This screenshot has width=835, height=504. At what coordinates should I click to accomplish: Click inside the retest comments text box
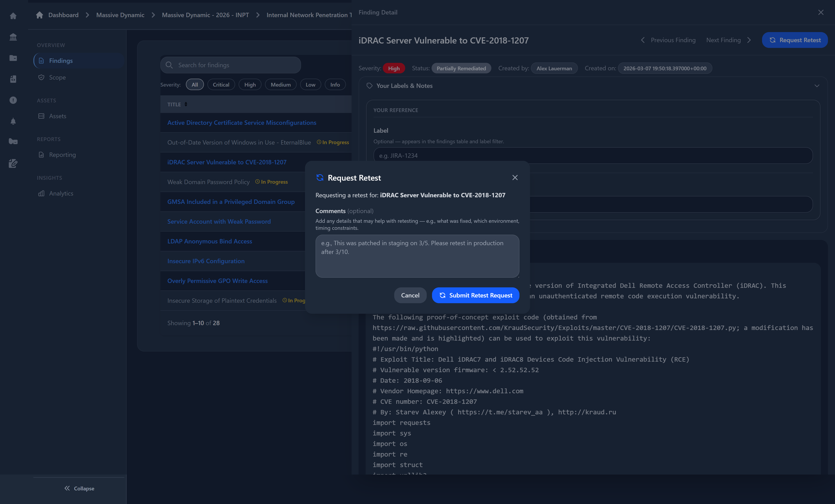[417, 256]
